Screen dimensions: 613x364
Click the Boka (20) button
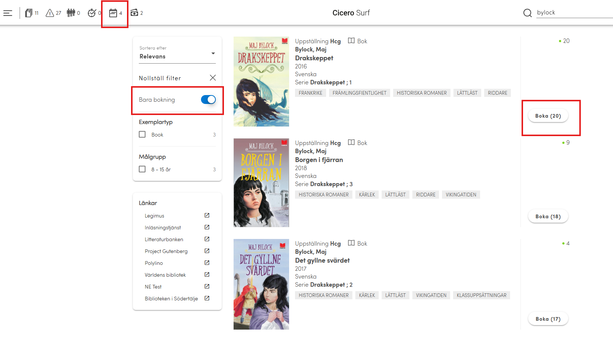point(548,116)
